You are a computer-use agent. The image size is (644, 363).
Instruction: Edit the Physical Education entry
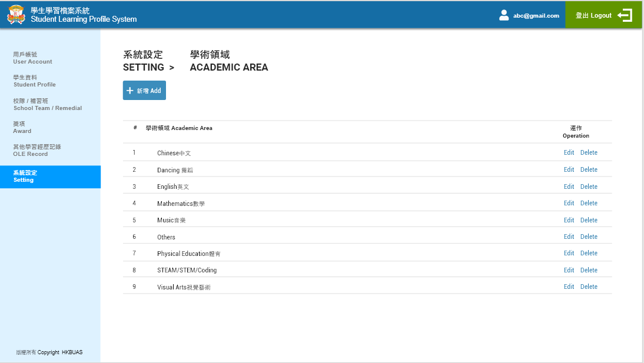click(569, 253)
